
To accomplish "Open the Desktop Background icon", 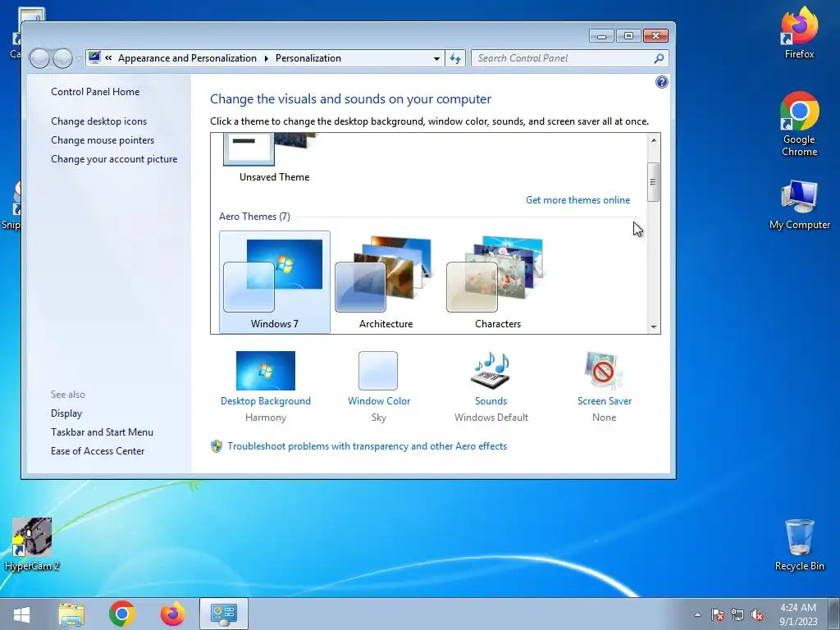I will point(265,370).
